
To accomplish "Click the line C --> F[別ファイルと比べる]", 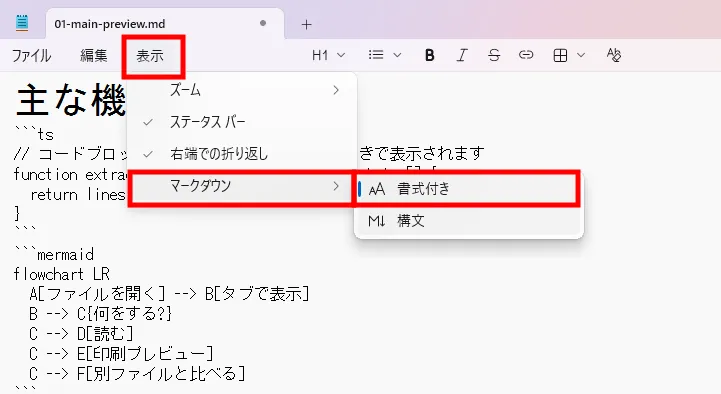I will tap(137, 373).
